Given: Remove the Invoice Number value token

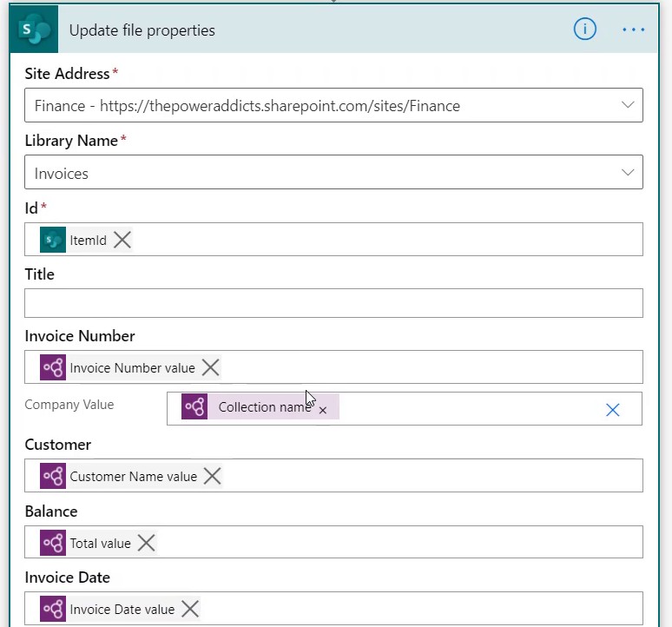Looking at the screenshot, I should pos(210,367).
